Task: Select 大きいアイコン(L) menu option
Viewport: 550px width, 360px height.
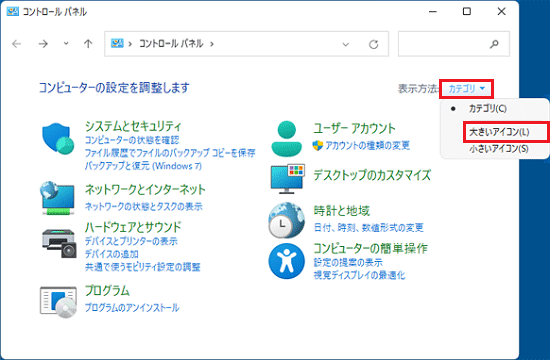Action: pyautogui.click(x=499, y=132)
